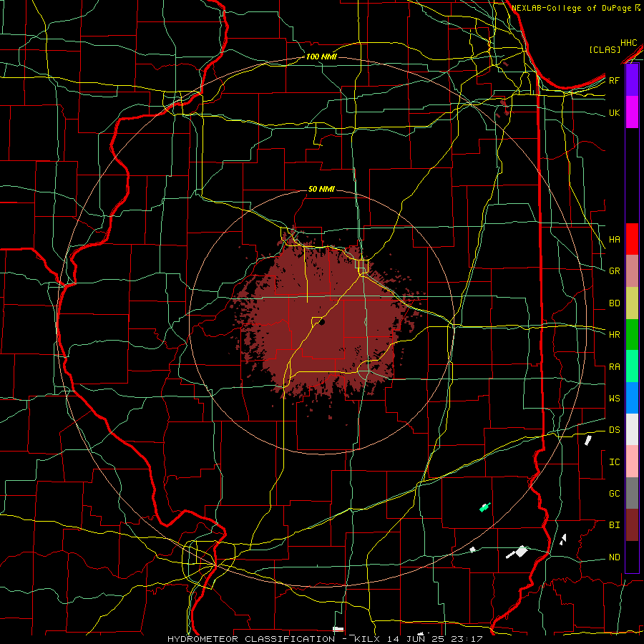The width and height of the screenshot is (644, 644).
Task: Click the WS legend label
Action: (x=614, y=399)
